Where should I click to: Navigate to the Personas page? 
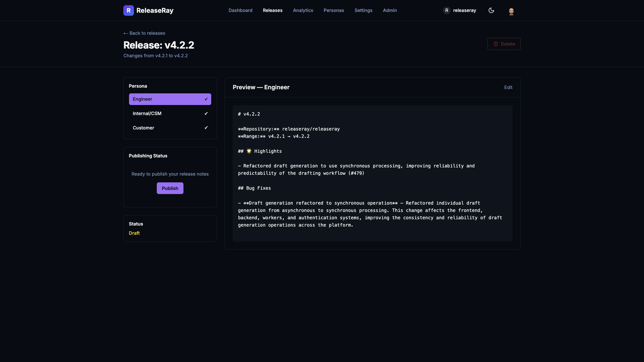pyautogui.click(x=334, y=10)
